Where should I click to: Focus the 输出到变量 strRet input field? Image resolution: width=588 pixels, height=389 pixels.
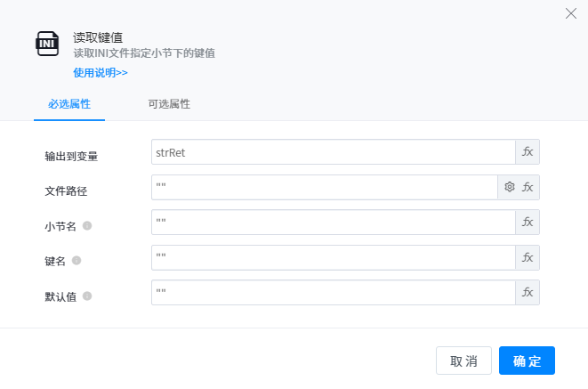(333, 152)
